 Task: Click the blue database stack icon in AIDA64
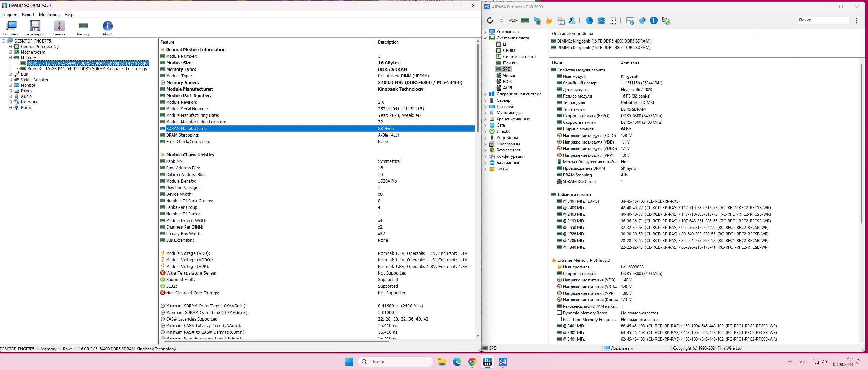pos(601,20)
